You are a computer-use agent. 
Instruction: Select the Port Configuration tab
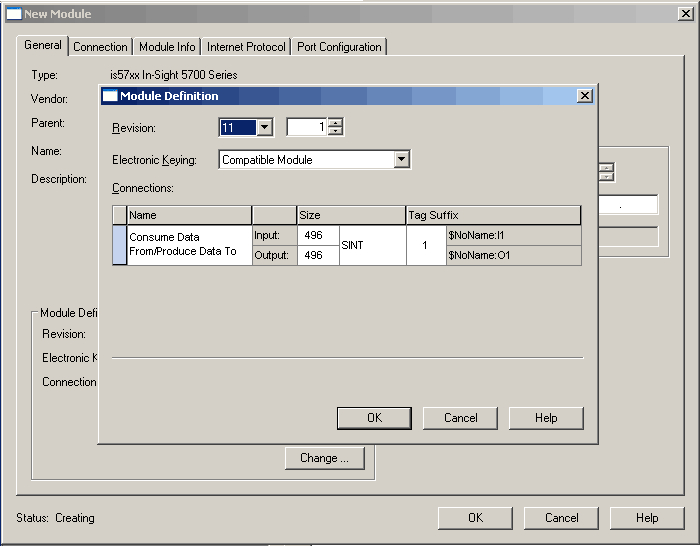click(339, 47)
